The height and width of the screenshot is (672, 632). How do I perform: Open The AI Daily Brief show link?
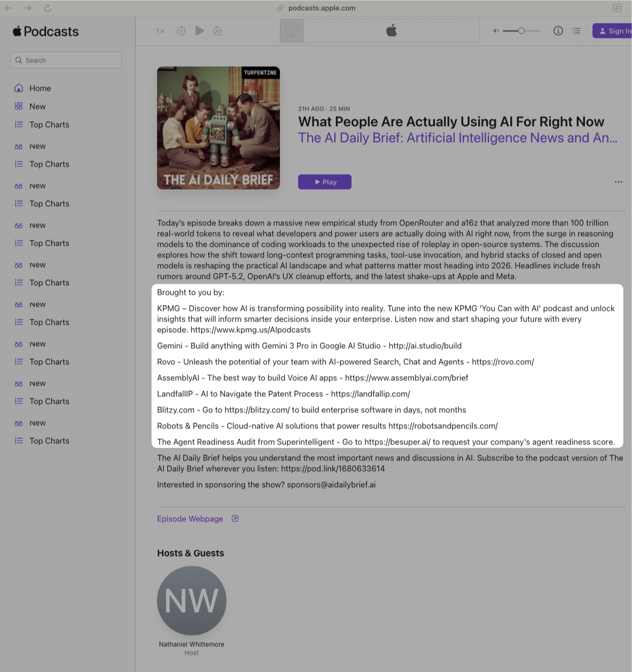click(458, 138)
